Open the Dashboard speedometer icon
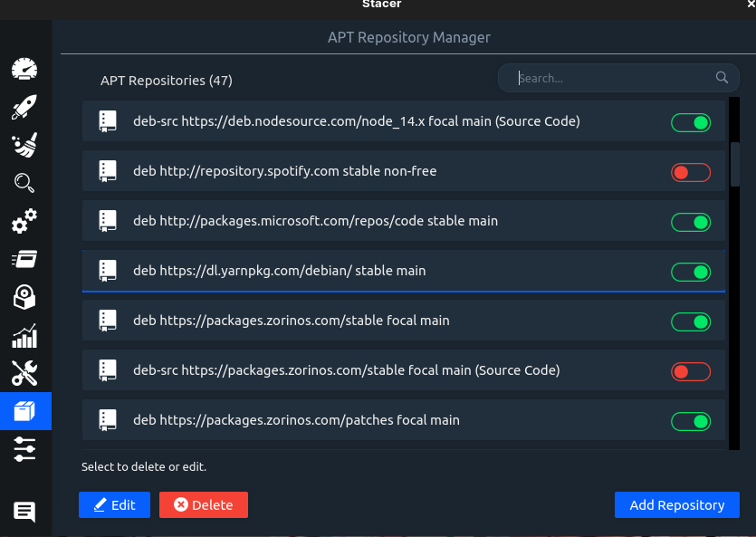The width and height of the screenshot is (756, 537). (x=24, y=70)
